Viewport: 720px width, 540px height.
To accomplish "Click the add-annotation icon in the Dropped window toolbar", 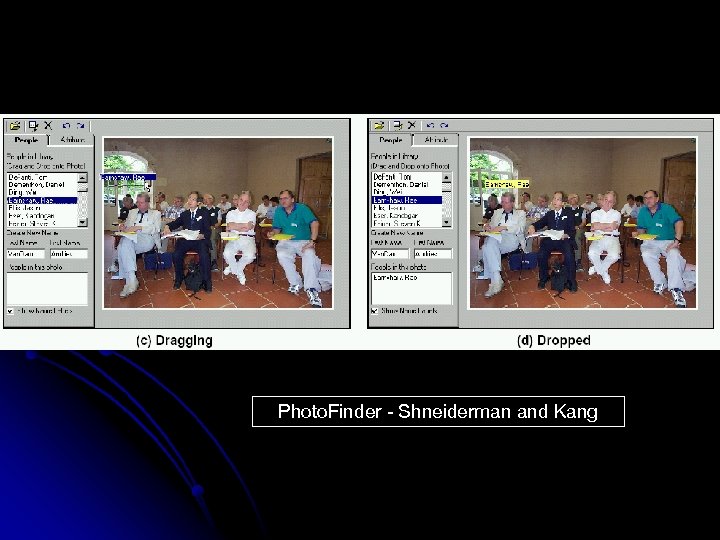I will [x=397, y=125].
